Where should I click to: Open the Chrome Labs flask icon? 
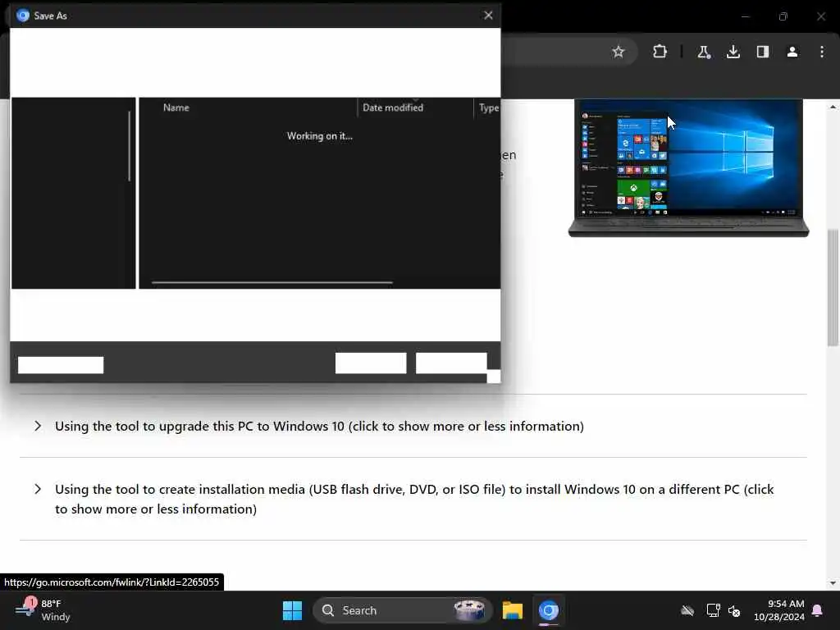tap(703, 52)
